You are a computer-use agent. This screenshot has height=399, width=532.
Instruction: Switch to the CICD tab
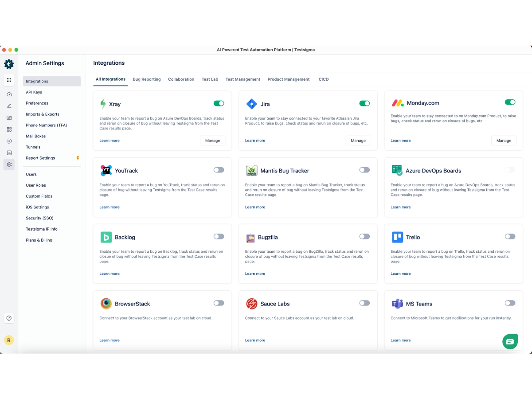324,79
